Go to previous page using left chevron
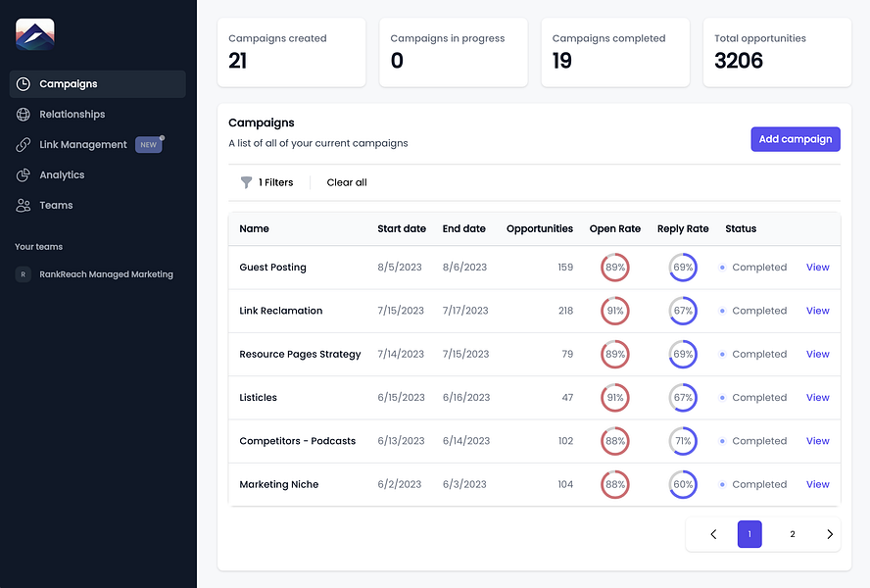This screenshot has height=588, width=870. click(x=713, y=534)
